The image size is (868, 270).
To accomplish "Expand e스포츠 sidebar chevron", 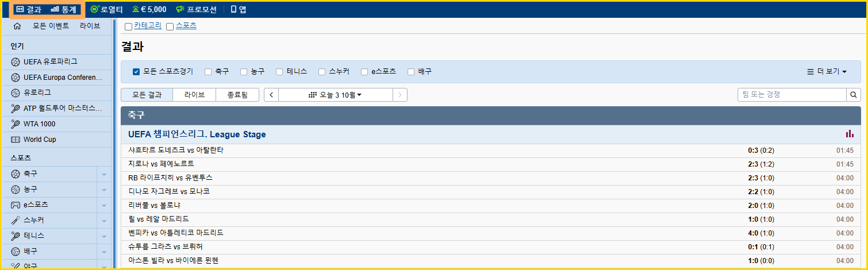I will tap(104, 205).
